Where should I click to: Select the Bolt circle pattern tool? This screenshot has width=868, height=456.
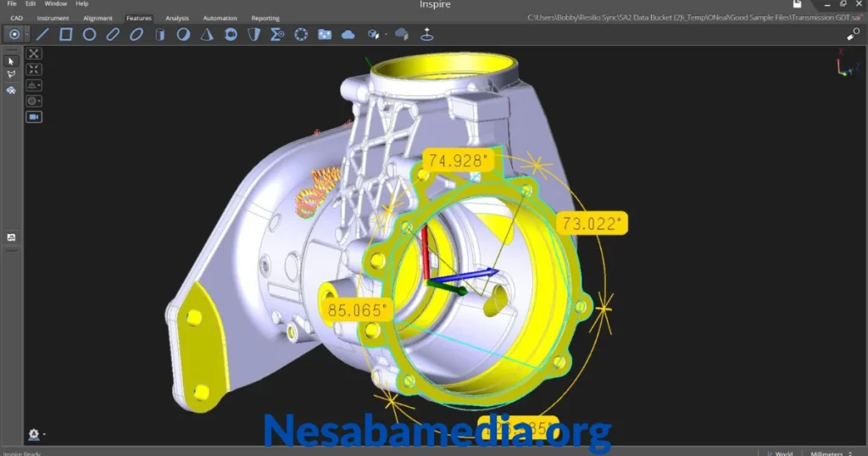(x=301, y=34)
